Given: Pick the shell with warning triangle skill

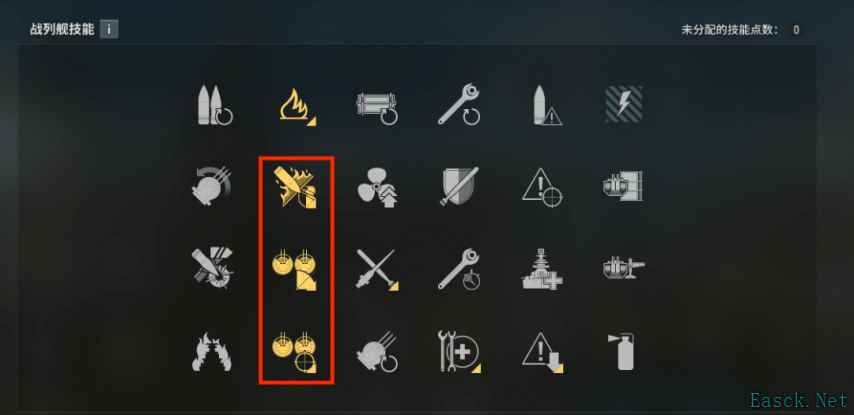Looking at the screenshot, I should click(x=546, y=106).
